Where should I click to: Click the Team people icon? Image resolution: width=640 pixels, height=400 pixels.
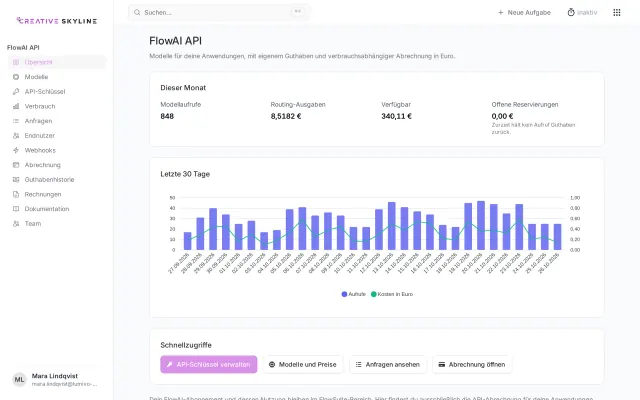16,223
